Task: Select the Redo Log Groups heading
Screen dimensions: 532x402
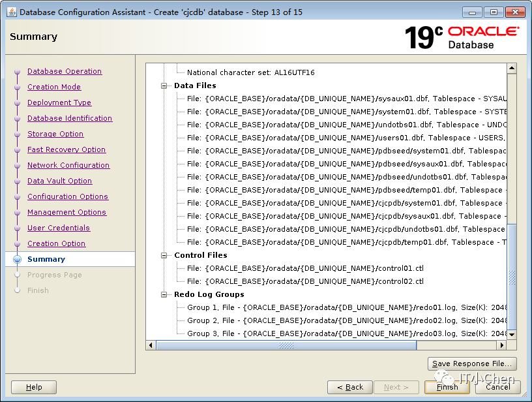Action: 209,294
